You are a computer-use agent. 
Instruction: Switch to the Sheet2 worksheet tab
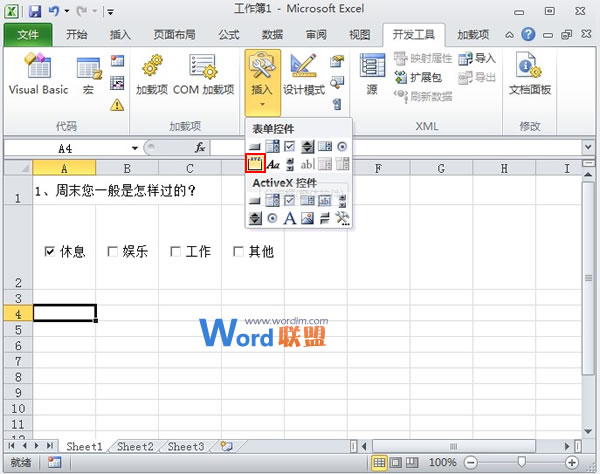pyautogui.click(x=136, y=447)
